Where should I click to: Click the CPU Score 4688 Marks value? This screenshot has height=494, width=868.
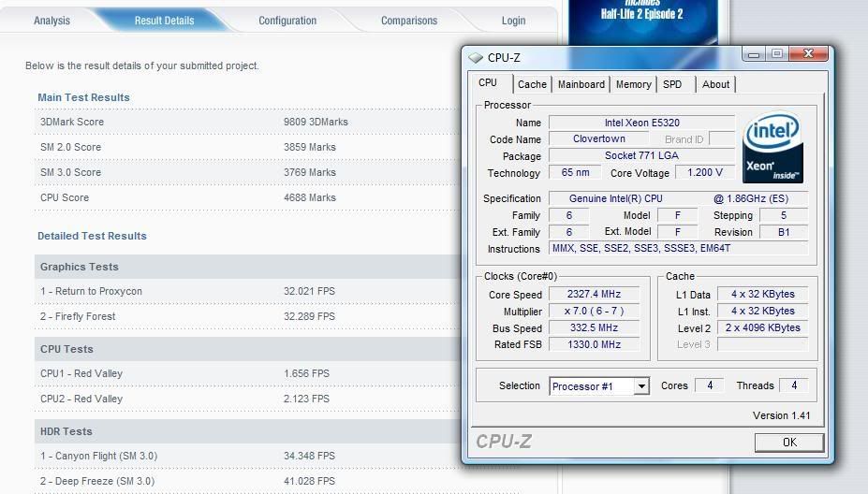click(x=309, y=197)
